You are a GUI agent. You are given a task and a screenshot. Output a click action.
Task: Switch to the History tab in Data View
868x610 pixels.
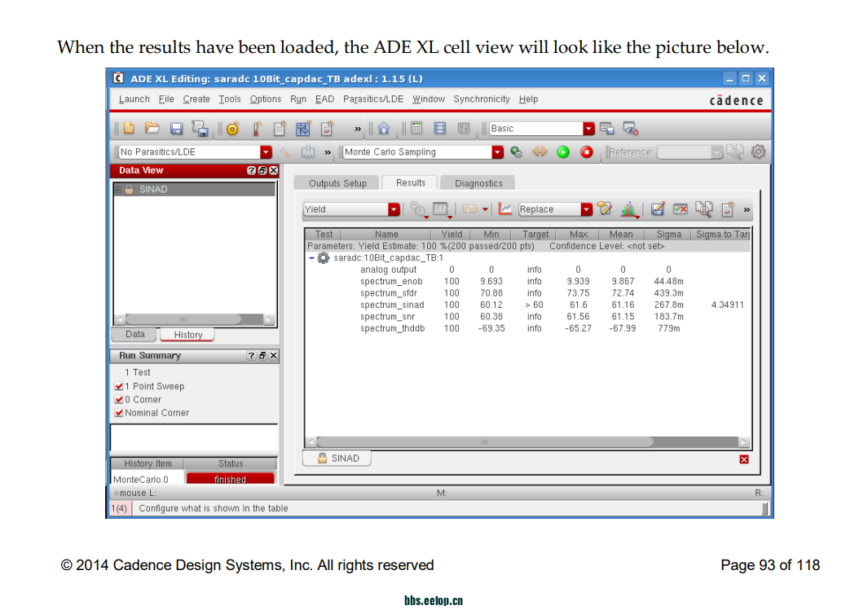[188, 335]
